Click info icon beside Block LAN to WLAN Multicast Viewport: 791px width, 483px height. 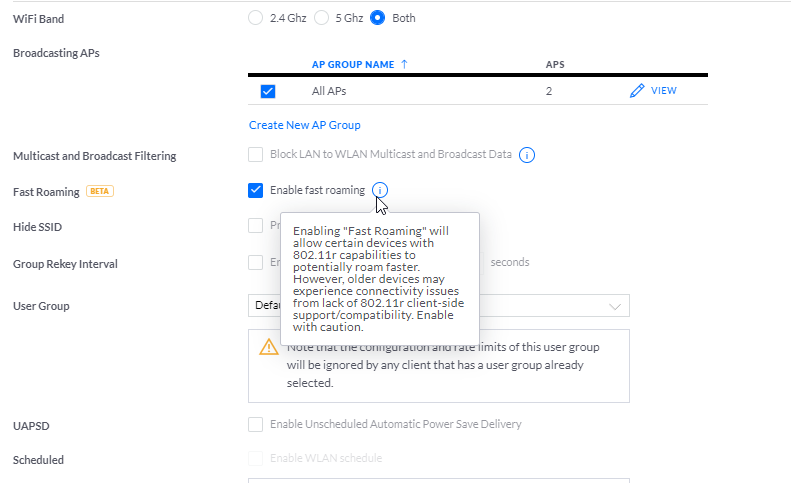pos(528,155)
